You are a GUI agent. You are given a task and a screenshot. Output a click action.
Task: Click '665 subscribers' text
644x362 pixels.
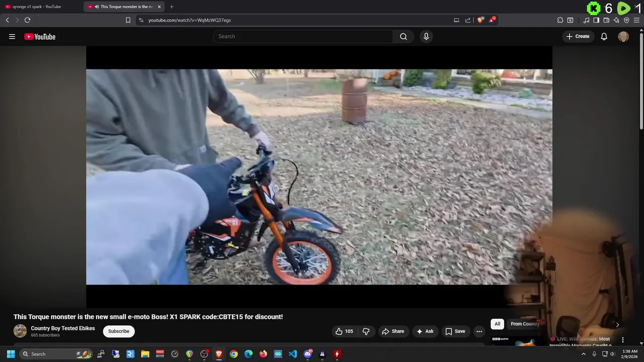tap(45, 335)
